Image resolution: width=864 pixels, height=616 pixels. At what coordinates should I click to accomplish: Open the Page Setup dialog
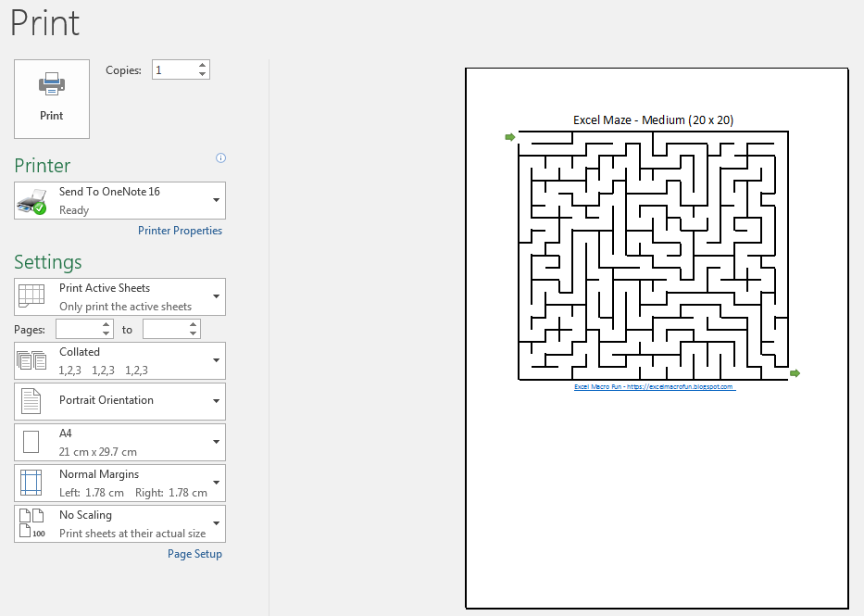click(x=194, y=553)
